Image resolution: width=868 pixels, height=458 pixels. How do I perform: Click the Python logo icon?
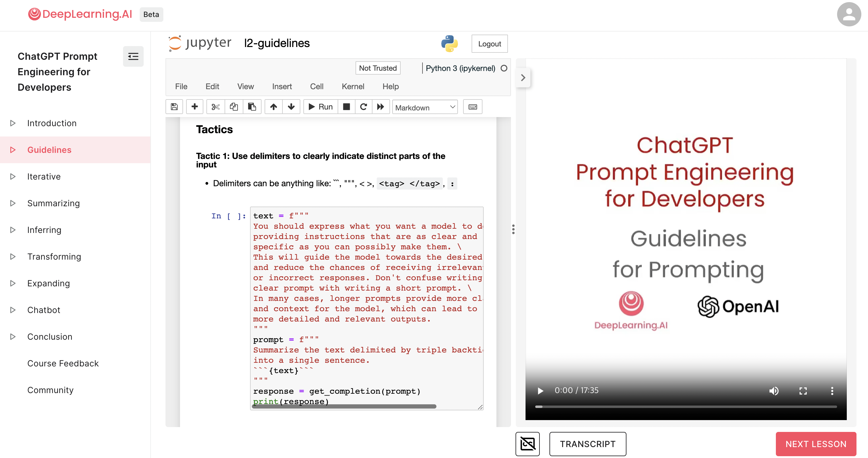(x=449, y=43)
